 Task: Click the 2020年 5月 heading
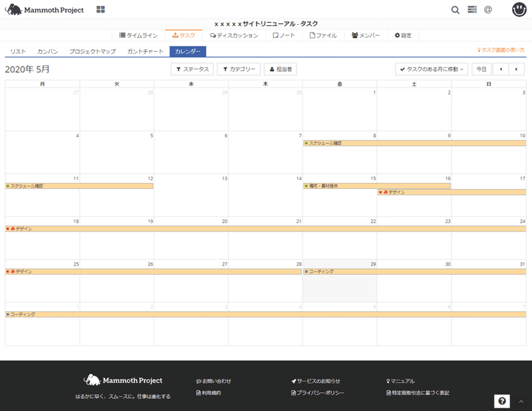pos(27,69)
